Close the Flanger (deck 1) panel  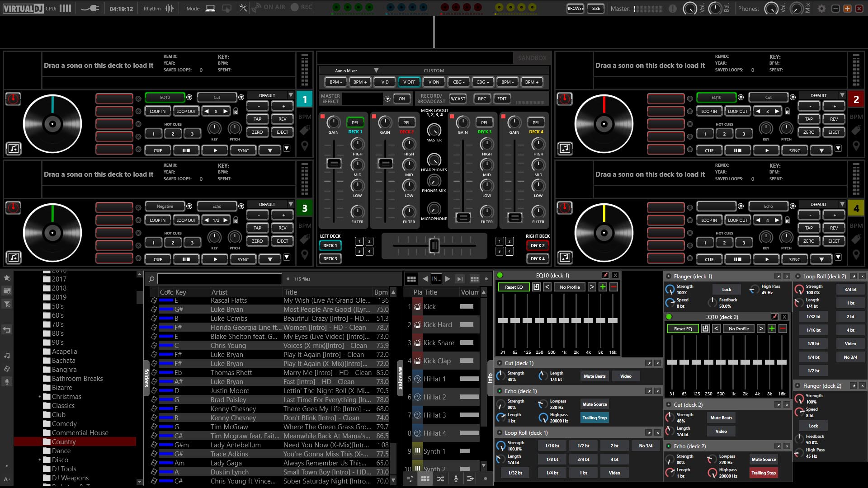tap(787, 276)
